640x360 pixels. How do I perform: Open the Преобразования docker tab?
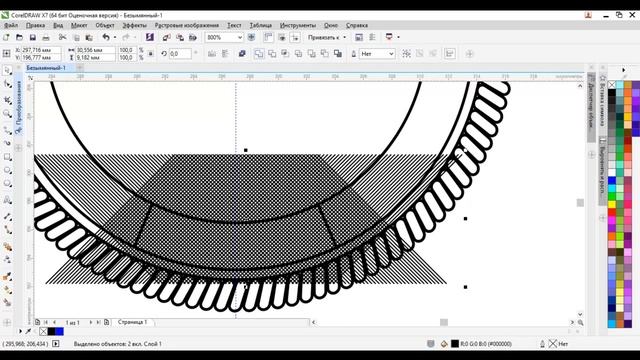click(19, 107)
